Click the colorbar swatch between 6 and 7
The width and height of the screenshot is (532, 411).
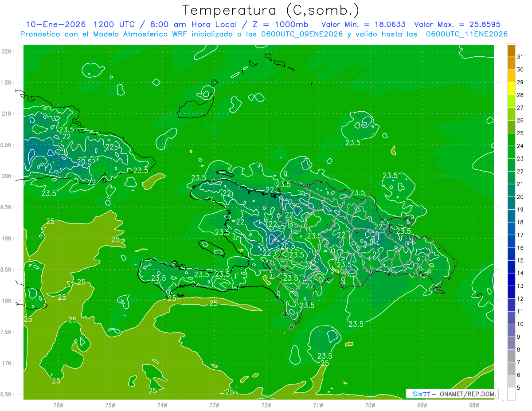coord(511,369)
